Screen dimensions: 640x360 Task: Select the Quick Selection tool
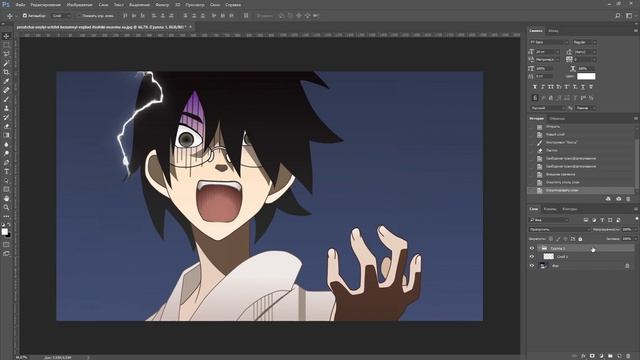(6, 63)
